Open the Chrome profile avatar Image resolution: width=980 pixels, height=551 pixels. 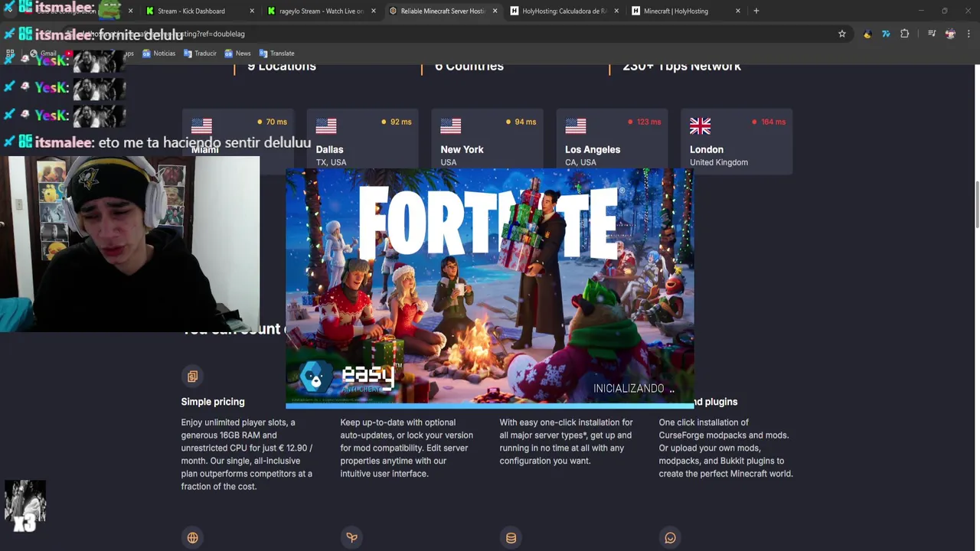tap(950, 34)
